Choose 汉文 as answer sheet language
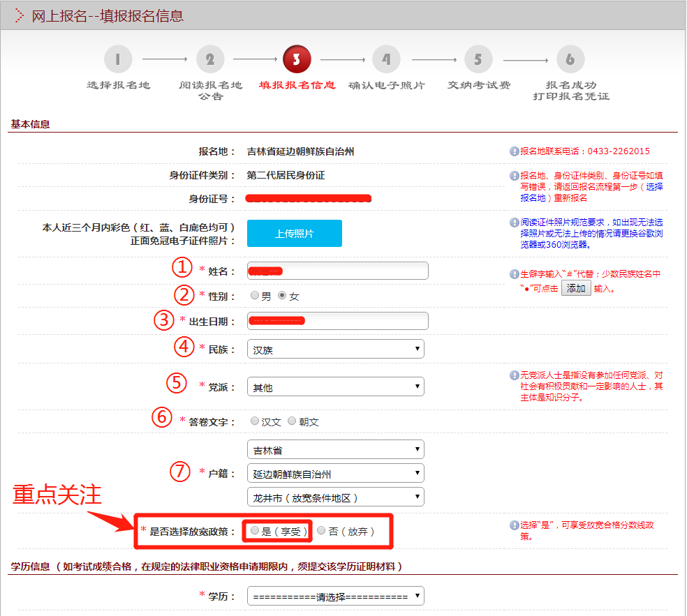The image size is (687, 616). pos(255,421)
